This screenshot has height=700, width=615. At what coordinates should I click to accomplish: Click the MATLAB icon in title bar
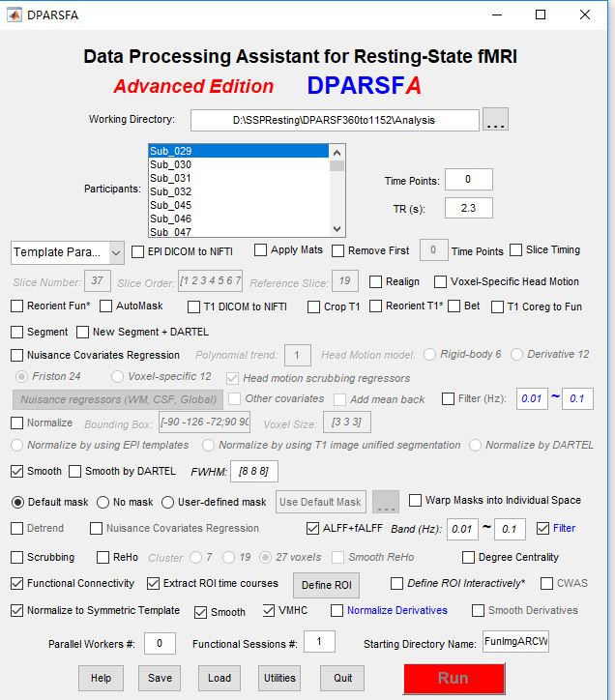(x=15, y=15)
